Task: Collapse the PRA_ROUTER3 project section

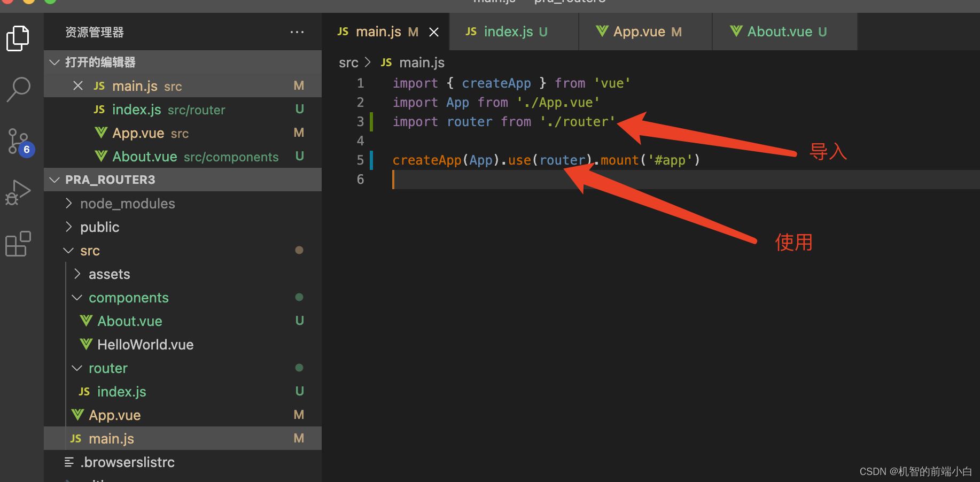Action: (x=183, y=180)
